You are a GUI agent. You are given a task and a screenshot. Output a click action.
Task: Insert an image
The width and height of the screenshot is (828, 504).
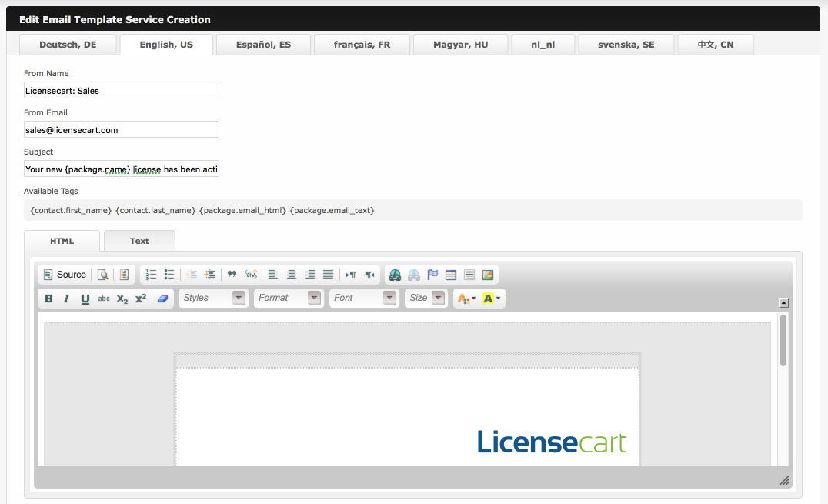[488, 275]
